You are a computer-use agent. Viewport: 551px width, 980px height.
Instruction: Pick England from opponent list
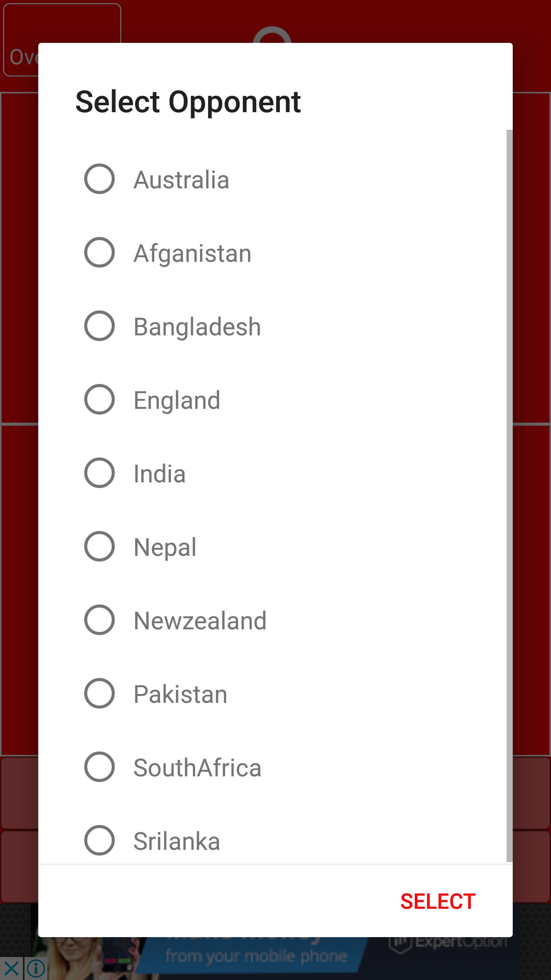tap(99, 399)
